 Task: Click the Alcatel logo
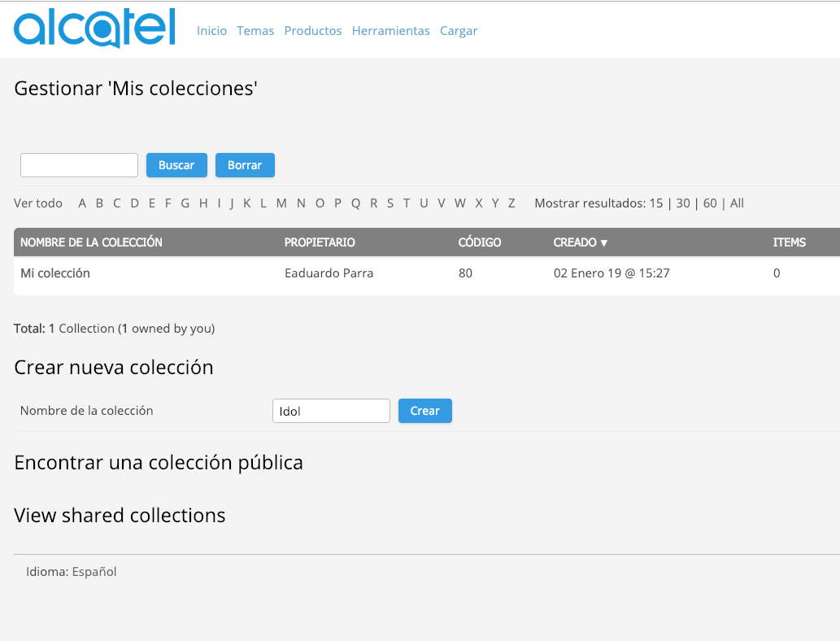tap(95, 28)
